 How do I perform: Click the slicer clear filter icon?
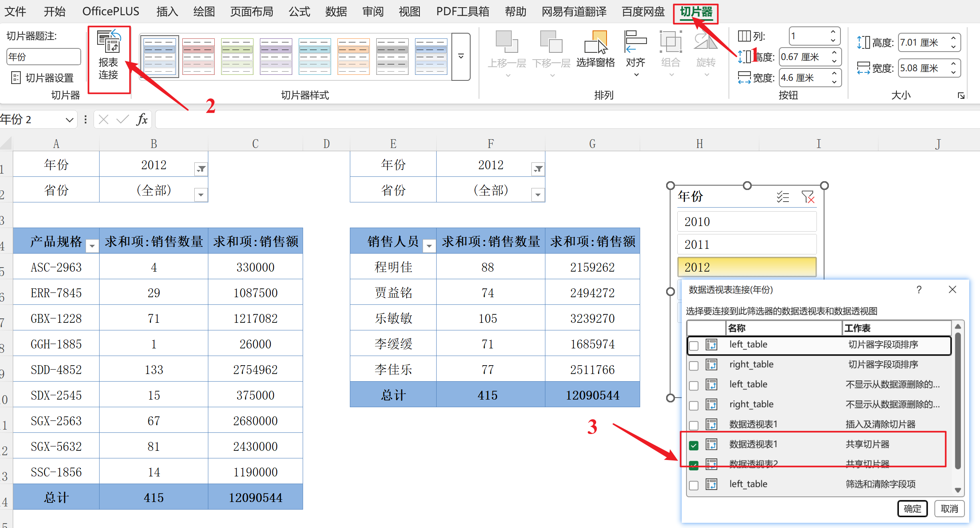tap(808, 197)
